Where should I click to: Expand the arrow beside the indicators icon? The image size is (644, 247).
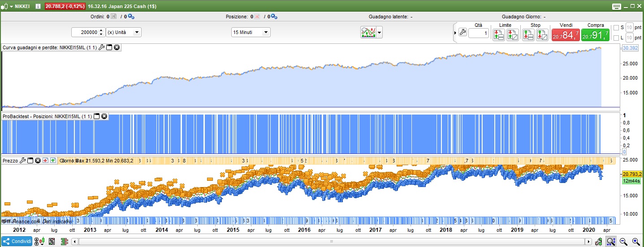pyautogui.click(x=380, y=32)
